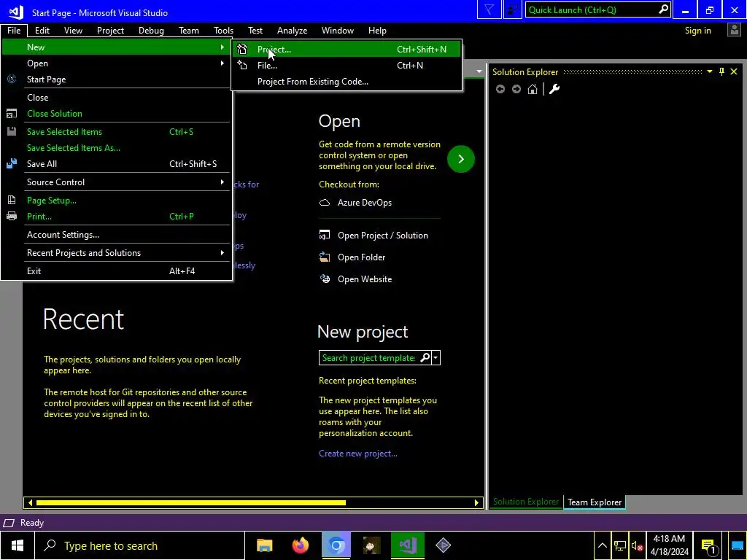Open the Tools menu

click(223, 31)
